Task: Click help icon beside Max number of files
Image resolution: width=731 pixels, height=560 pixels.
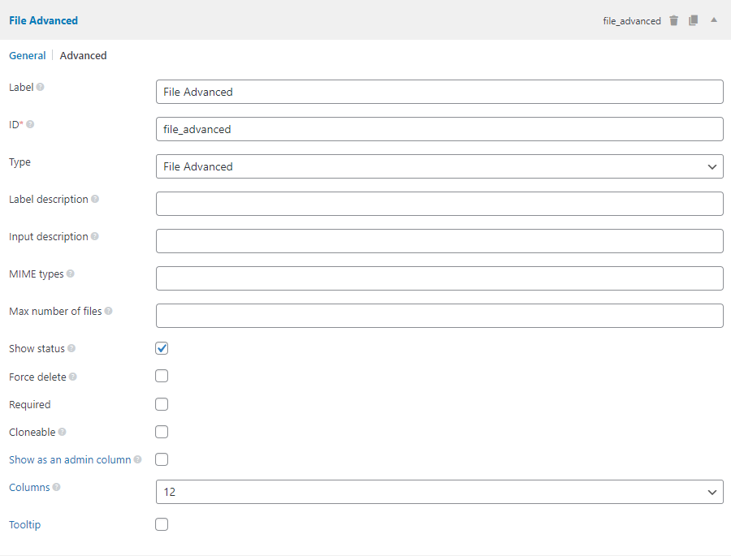Action: pos(109,312)
